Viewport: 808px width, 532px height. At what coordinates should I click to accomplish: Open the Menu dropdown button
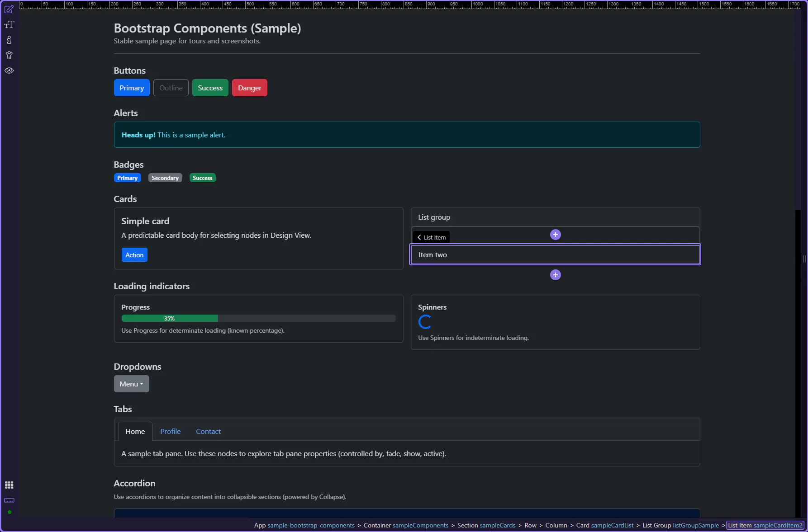click(x=131, y=384)
